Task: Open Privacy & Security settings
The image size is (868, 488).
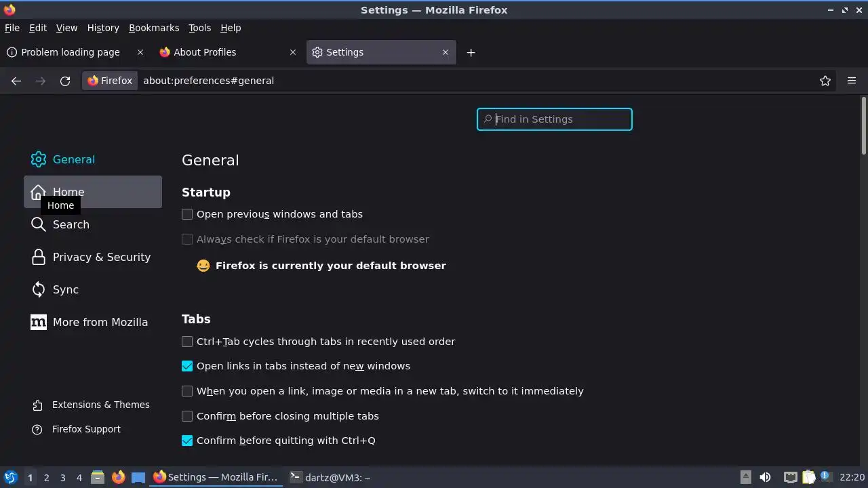Action: pos(93,257)
